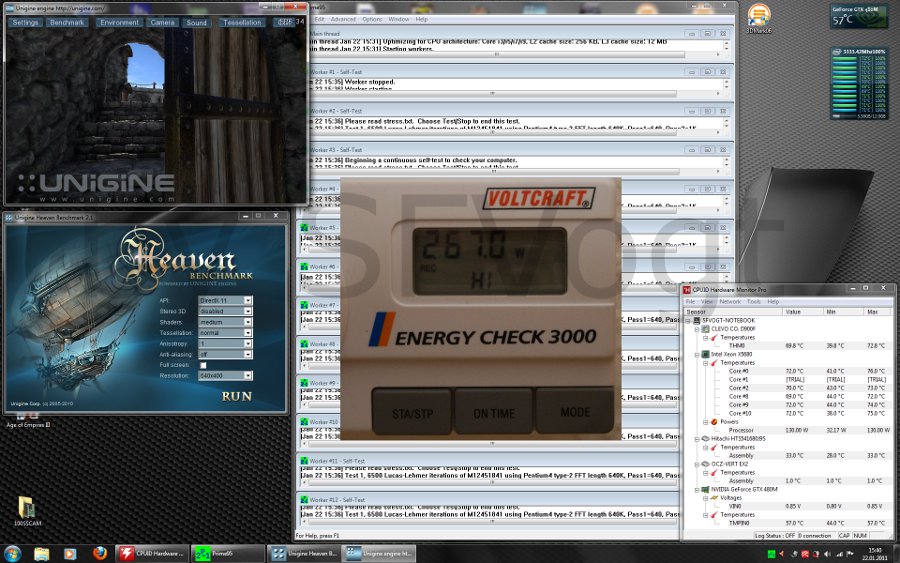The image size is (900, 563).
Task: Open Firefox from the taskbar
Action: pyautogui.click(x=100, y=553)
